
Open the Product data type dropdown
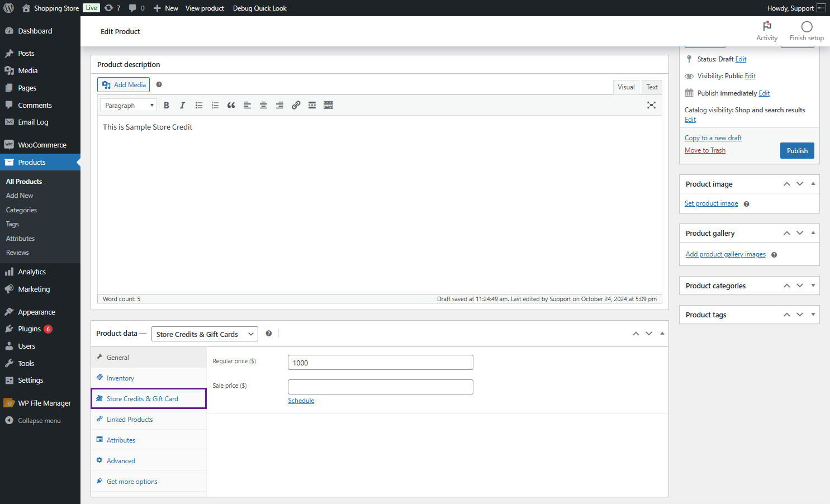click(x=205, y=334)
